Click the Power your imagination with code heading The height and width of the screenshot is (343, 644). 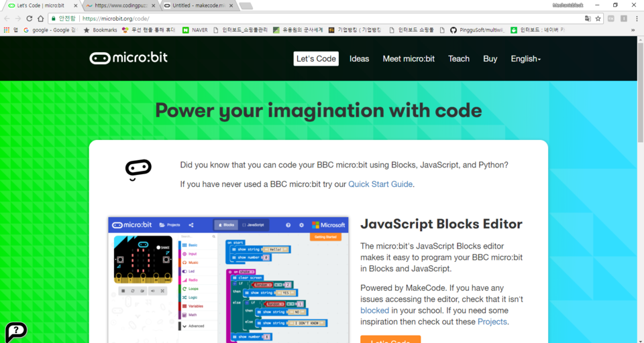pos(318,111)
